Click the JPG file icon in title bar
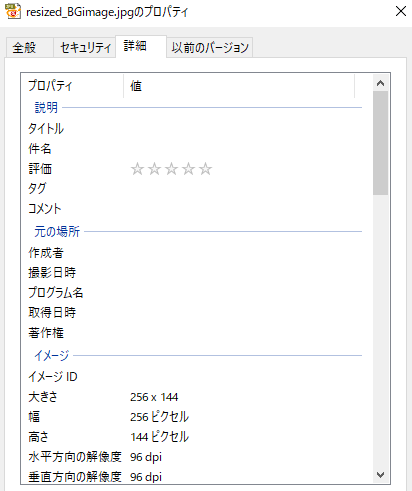Screen dimensions: 412x491 13,11
